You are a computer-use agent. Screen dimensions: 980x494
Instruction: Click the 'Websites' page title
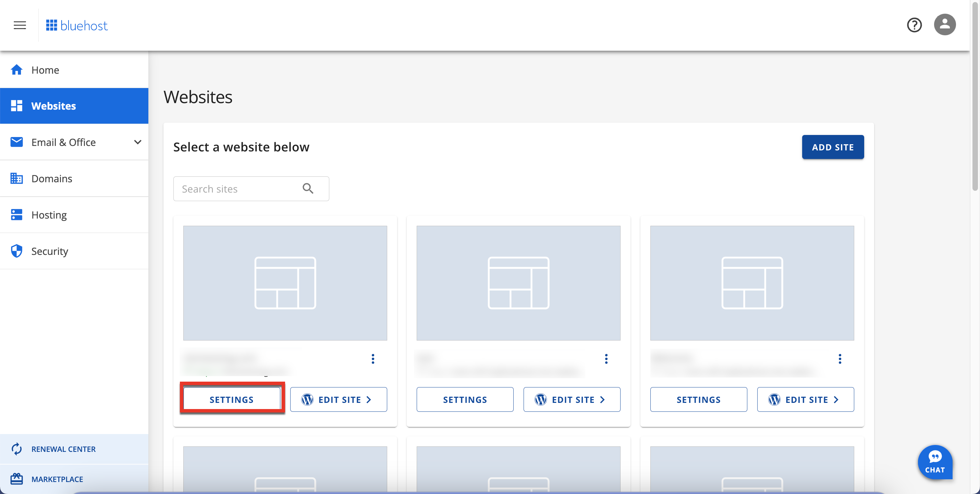tap(198, 97)
